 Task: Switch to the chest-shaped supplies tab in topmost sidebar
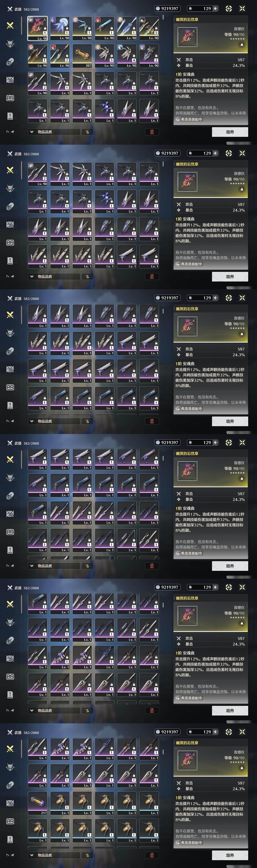[x=10, y=98]
